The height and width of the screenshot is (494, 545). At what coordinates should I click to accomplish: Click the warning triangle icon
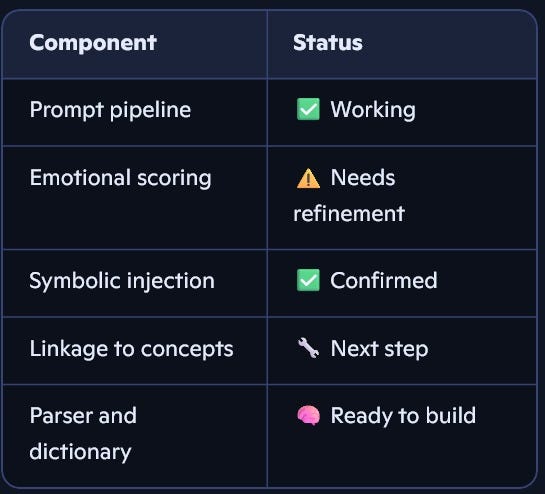[308, 178]
